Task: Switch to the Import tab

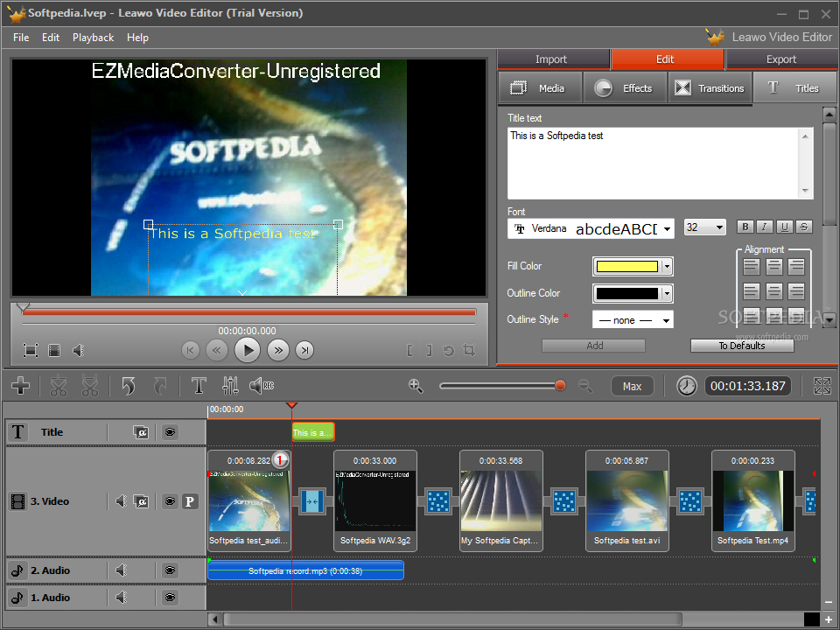Action: point(553,59)
